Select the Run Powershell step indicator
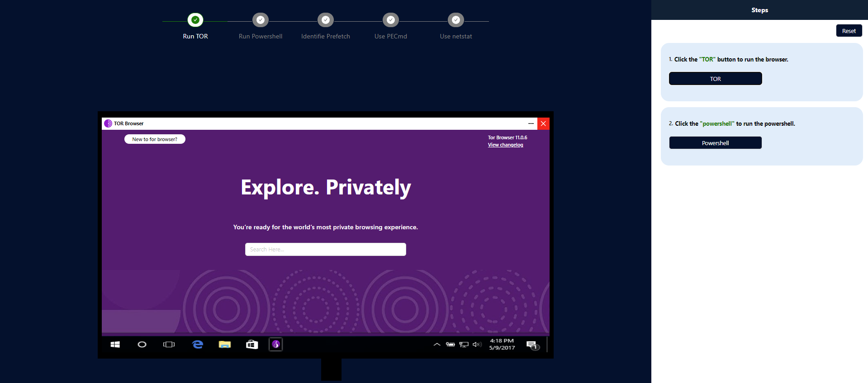The image size is (868, 383). pos(261,20)
